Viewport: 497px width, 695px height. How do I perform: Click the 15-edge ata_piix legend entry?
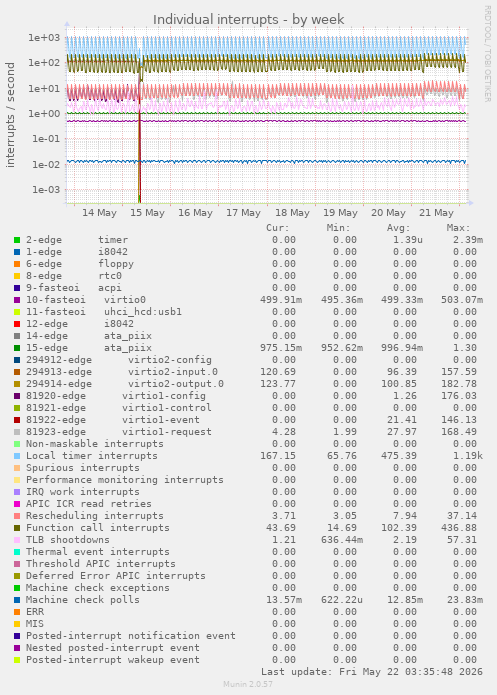(89, 348)
